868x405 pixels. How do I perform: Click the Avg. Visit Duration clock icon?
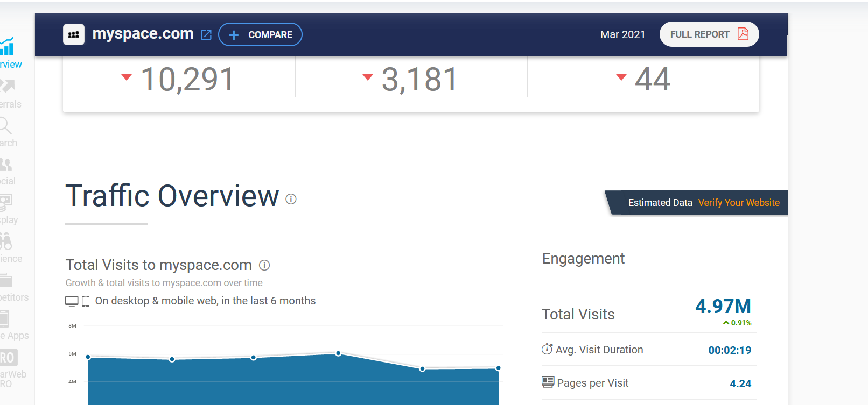[547, 349]
